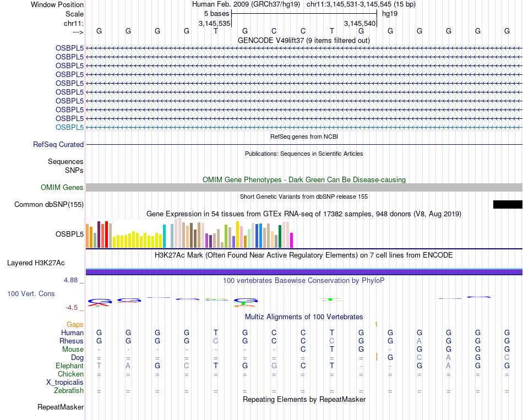Image resolution: width=523 pixels, height=420 pixels.
Task: Open H3K27Ac Mark track title
Action: [304, 255]
